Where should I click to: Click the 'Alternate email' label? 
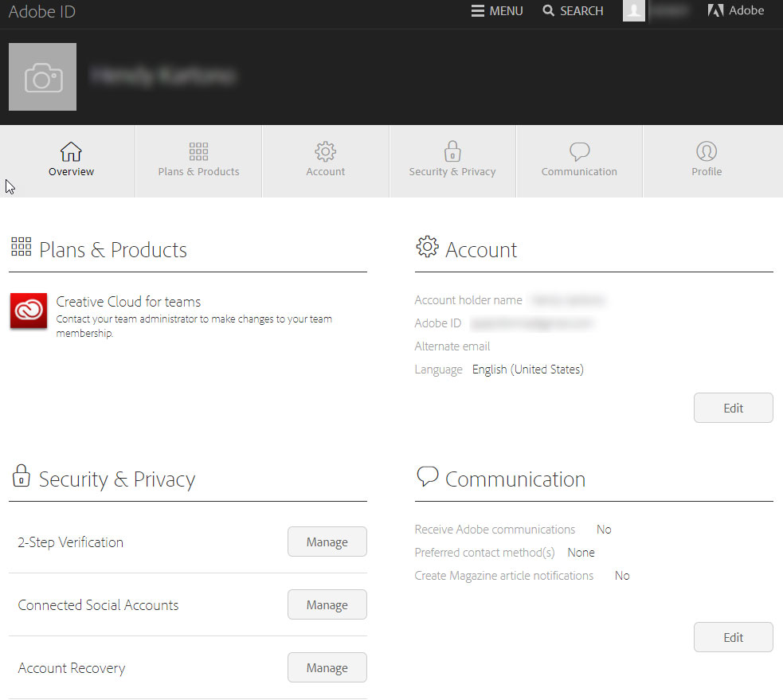tap(452, 346)
